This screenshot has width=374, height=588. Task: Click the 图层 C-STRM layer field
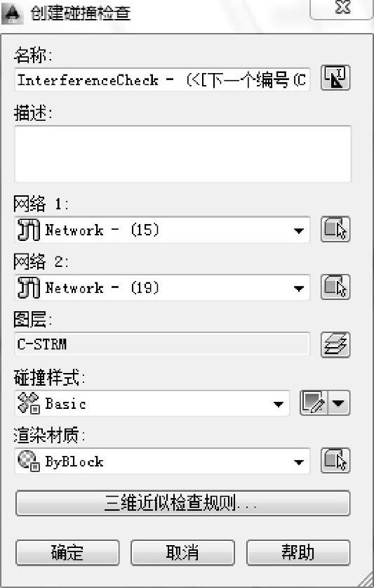[162, 344]
